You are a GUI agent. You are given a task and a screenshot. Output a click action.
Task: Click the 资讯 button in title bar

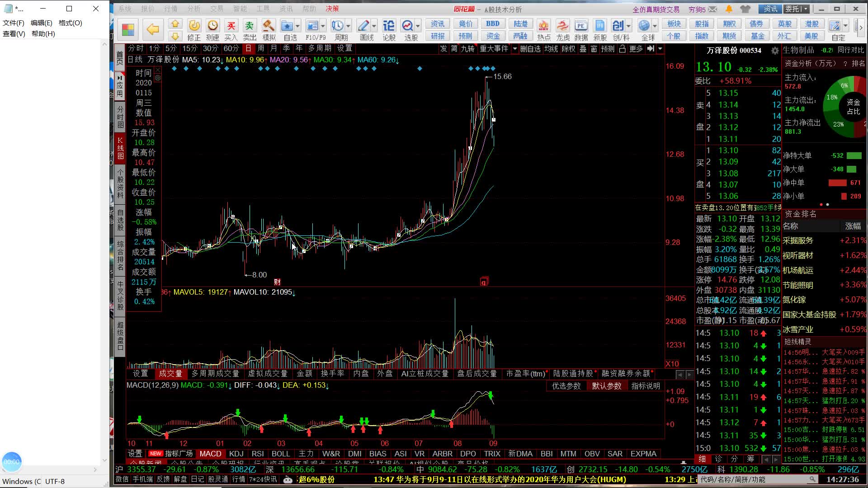click(770, 9)
